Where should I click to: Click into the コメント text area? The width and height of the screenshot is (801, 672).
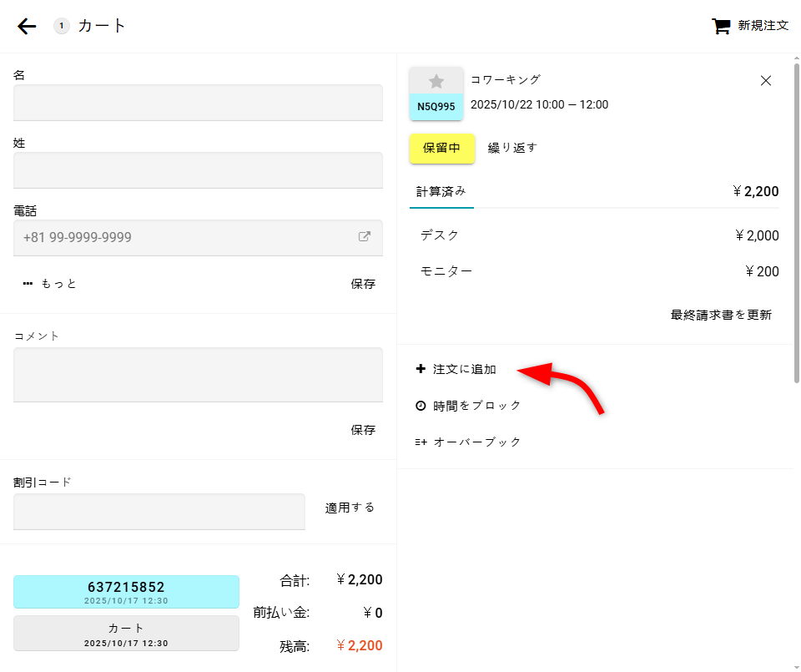[198, 375]
